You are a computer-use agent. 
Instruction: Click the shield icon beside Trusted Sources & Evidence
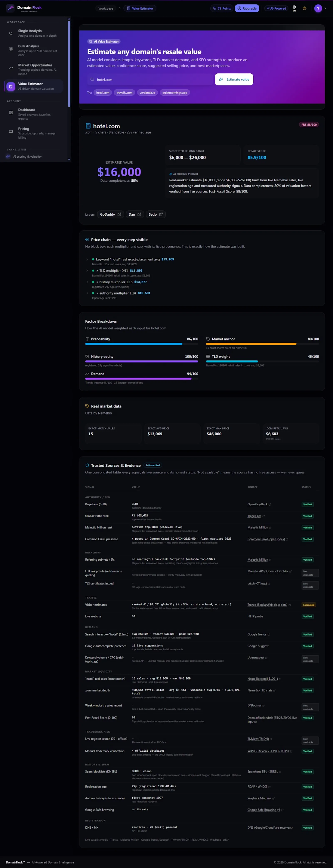(x=87, y=465)
